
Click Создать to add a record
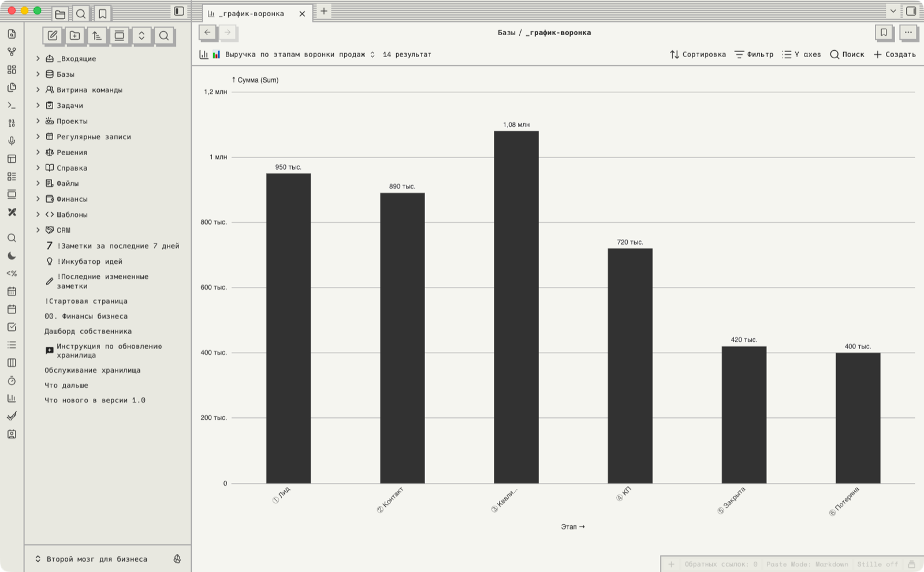[895, 54]
